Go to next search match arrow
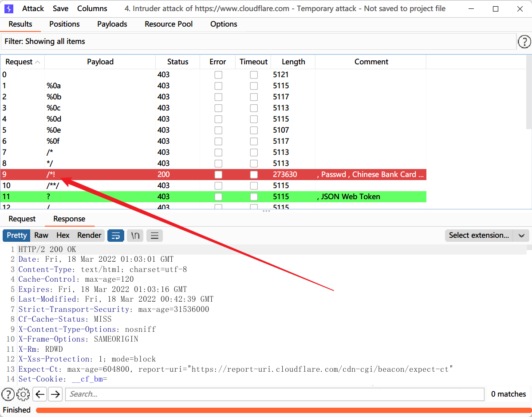Image resolution: width=532 pixels, height=417 pixels. [55, 394]
